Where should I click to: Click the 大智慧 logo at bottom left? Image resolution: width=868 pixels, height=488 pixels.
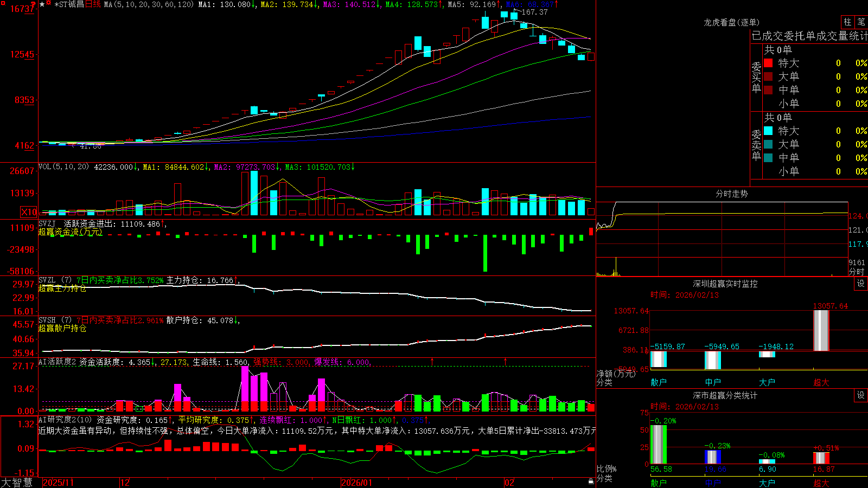[17, 482]
